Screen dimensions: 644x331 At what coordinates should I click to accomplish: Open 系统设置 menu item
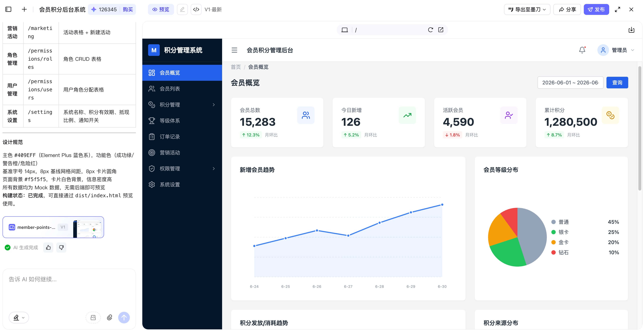point(182,185)
